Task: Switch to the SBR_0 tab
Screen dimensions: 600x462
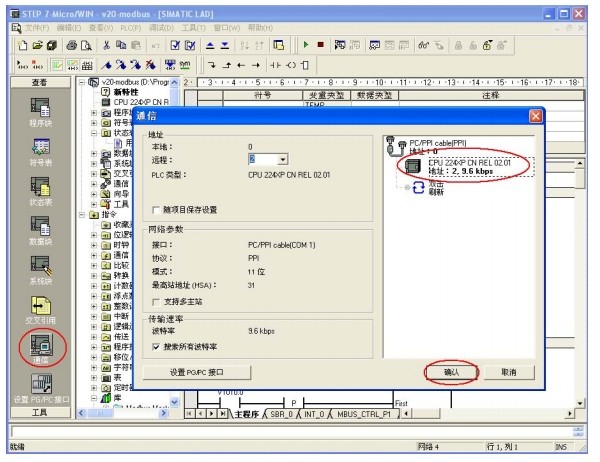Action: coord(281,414)
